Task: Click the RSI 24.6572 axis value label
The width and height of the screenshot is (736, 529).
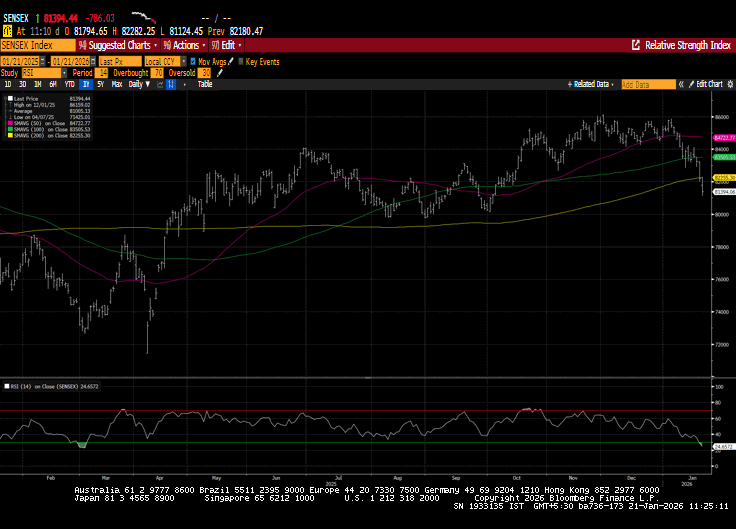Action: click(724, 447)
